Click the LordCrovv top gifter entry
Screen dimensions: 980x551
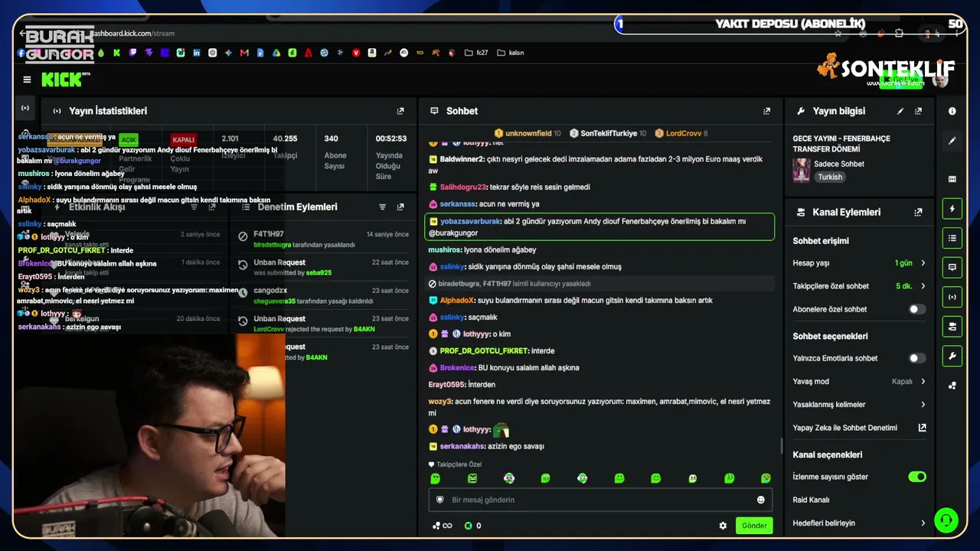681,133
